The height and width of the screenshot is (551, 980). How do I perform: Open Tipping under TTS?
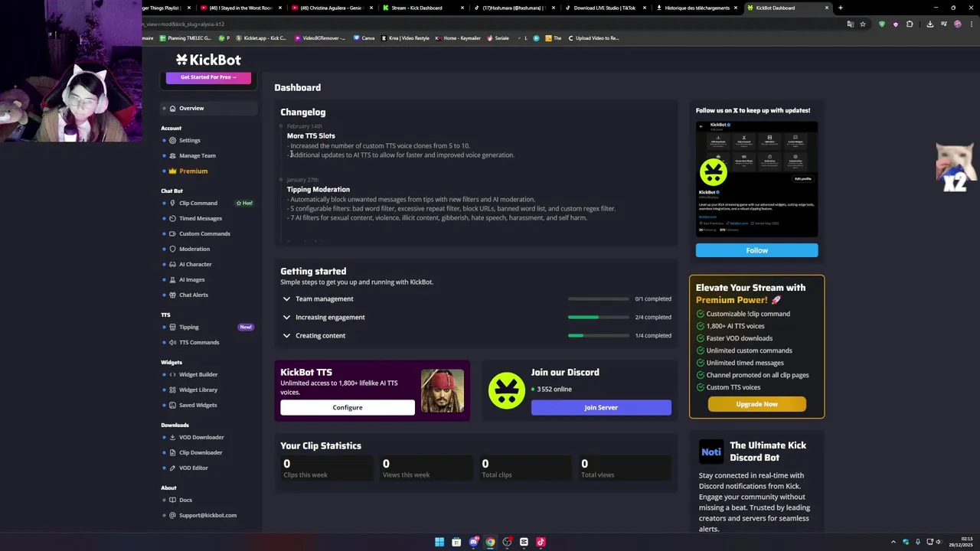coord(188,327)
